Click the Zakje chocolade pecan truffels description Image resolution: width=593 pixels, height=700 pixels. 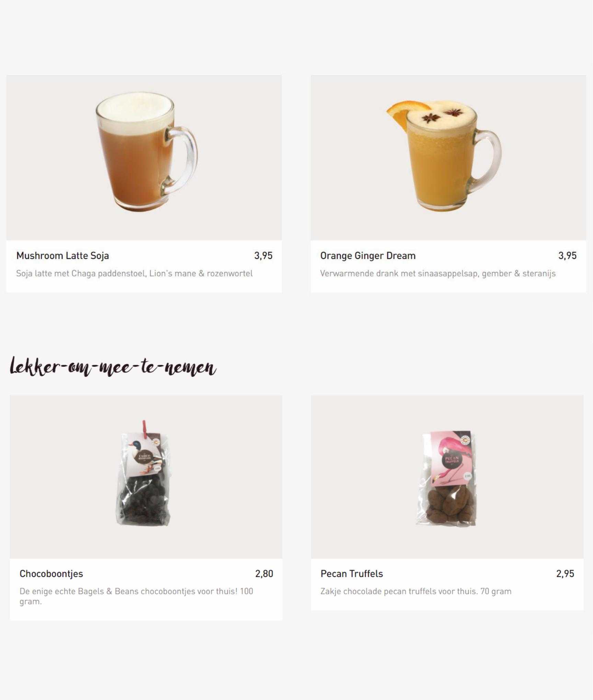[416, 591]
